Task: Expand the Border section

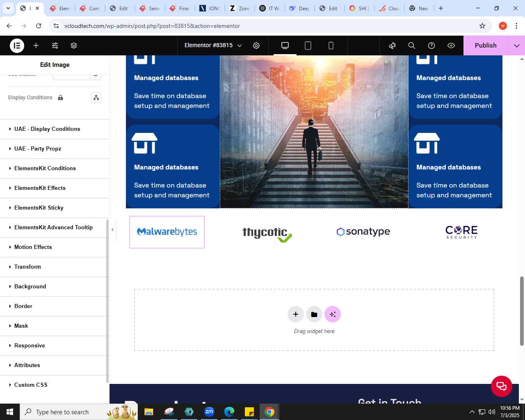Action: click(x=55, y=306)
